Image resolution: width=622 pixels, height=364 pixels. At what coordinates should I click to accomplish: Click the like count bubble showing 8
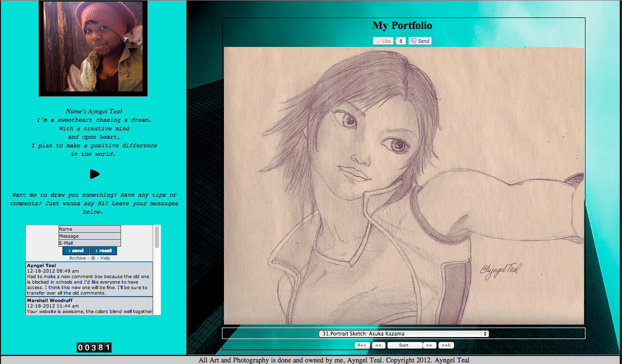pos(401,41)
